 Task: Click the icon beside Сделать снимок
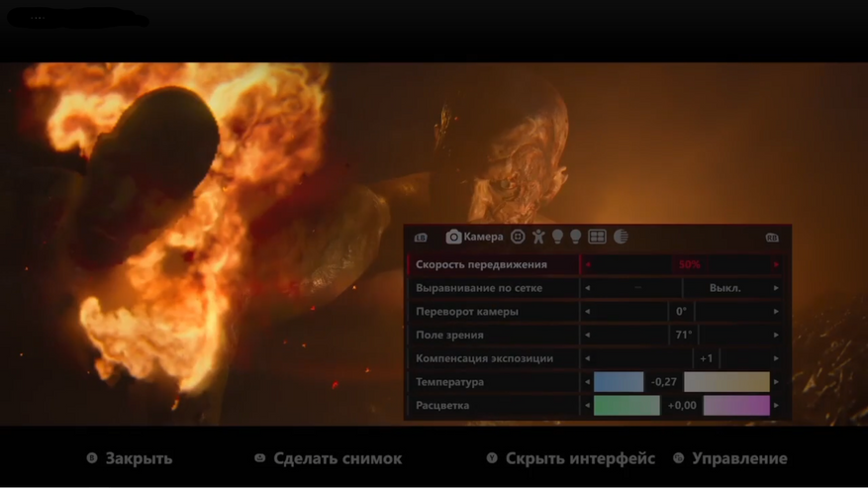tap(259, 458)
